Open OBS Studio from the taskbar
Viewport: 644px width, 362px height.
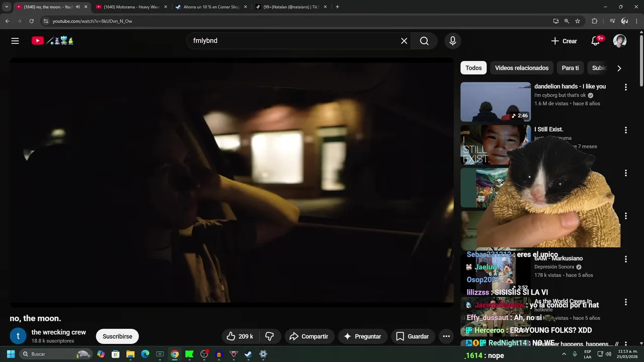204,354
